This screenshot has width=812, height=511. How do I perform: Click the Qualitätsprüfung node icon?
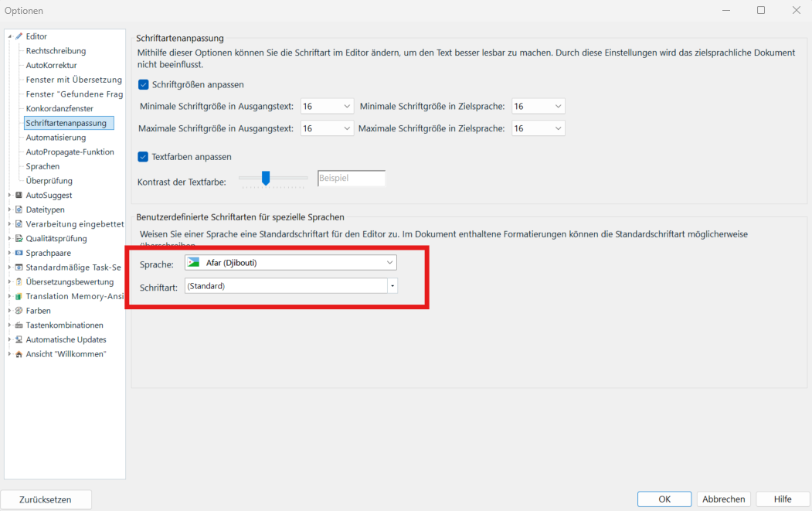coord(19,238)
